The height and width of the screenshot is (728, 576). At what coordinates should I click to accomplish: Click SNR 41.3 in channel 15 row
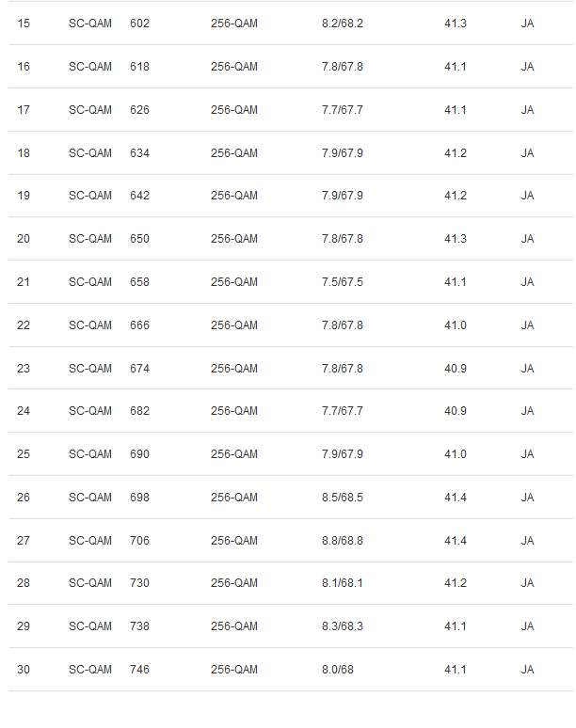tap(456, 24)
